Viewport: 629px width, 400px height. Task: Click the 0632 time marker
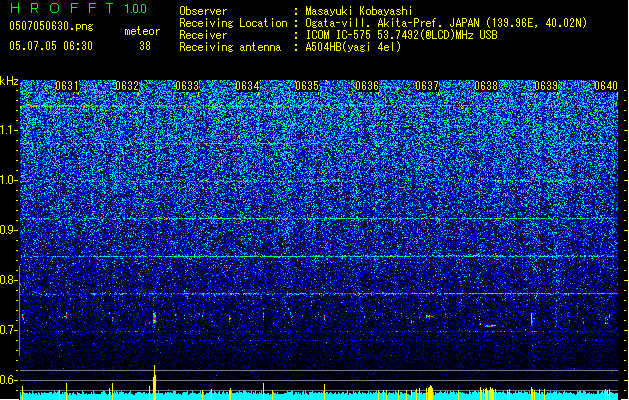127,86
